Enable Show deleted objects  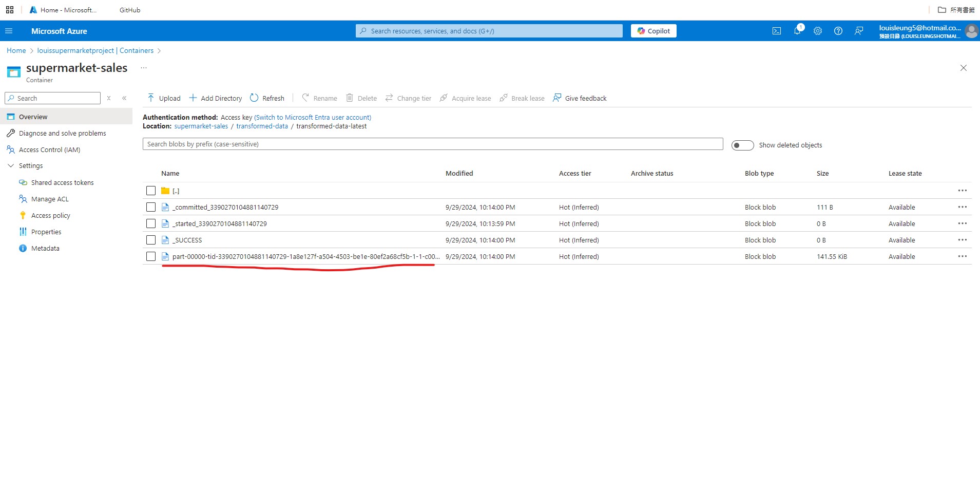743,145
